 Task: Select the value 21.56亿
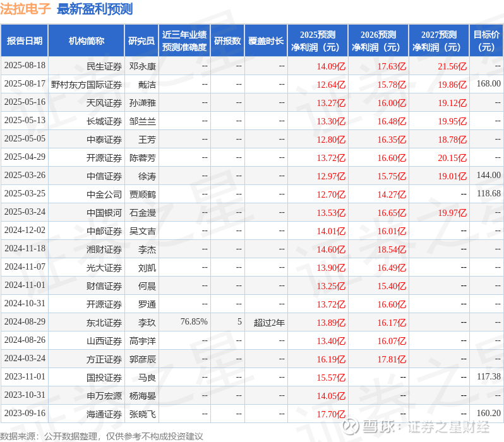tap(452, 66)
